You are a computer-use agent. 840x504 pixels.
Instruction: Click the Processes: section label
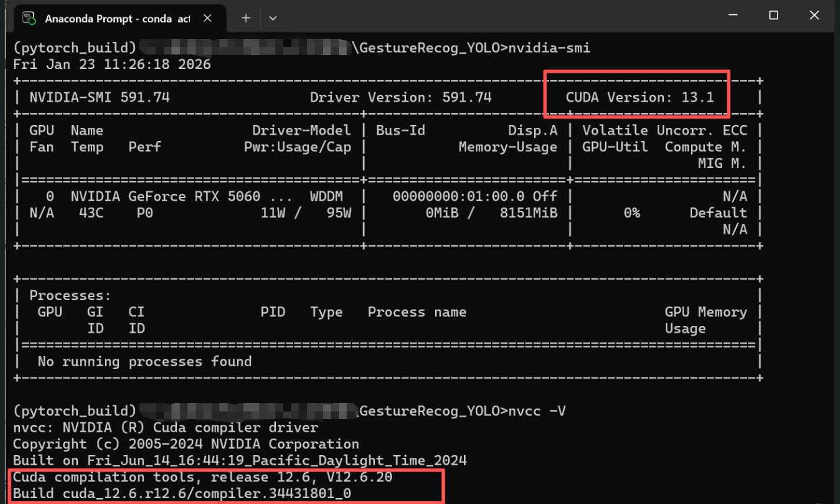click(70, 295)
